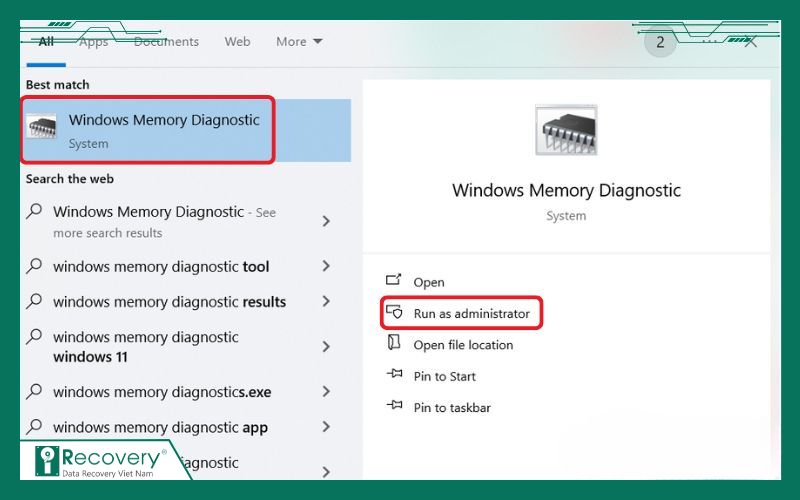Click search icon beside 'diagnostics.exe' suggestion
This screenshot has width=800, height=500.
coord(34,391)
